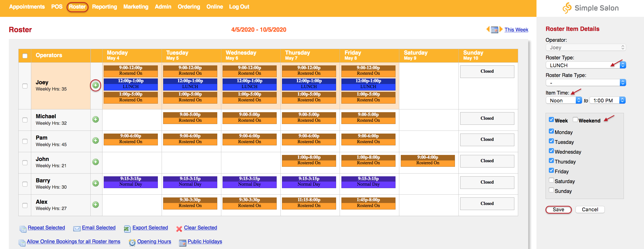
Task: Go to previous week arrow
Action: 488,29
